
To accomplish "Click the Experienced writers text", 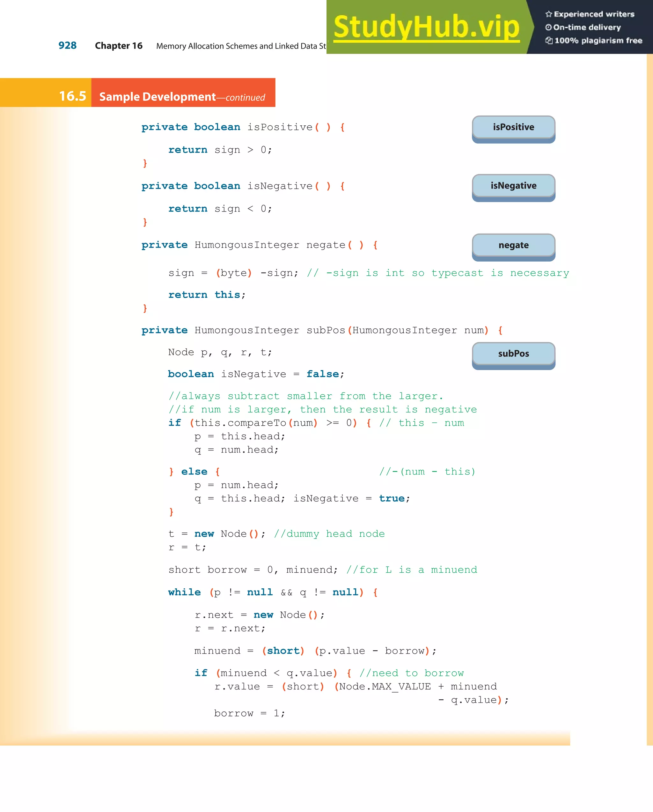I will 594,14.
